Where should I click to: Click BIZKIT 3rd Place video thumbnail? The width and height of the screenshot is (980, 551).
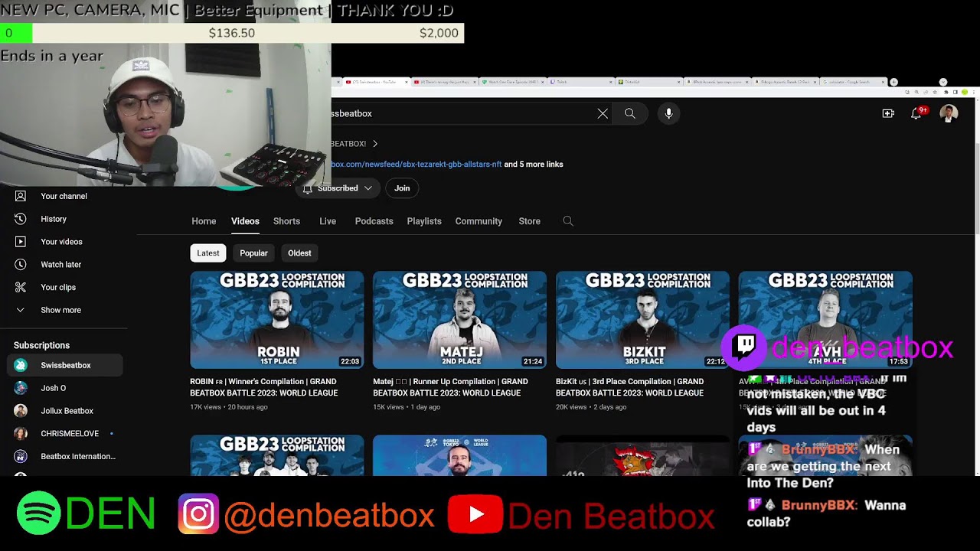(642, 320)
